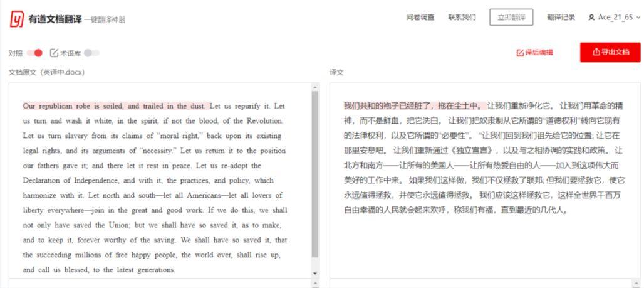
Task: Click the edit icon in 译后编辑
Action: coord(520,53)
